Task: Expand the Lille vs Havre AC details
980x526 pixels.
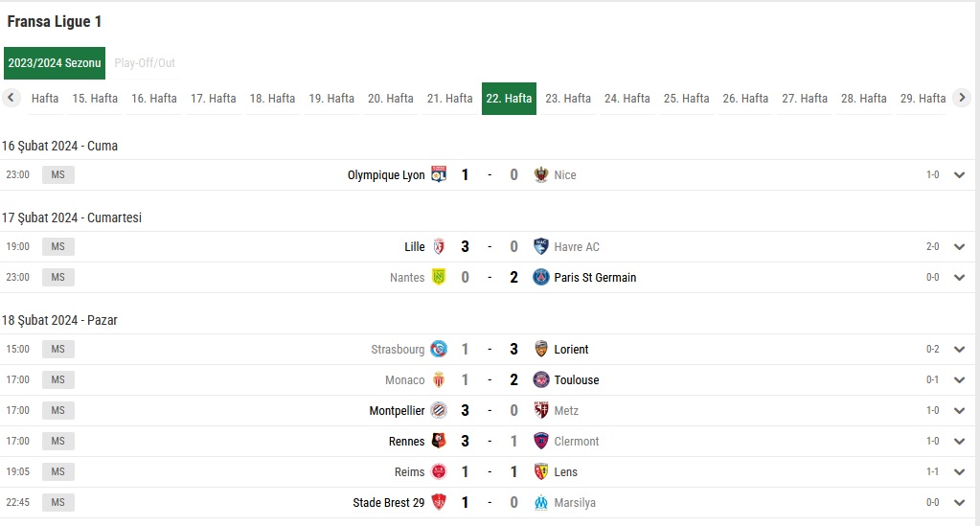Action: coord(959,247)
